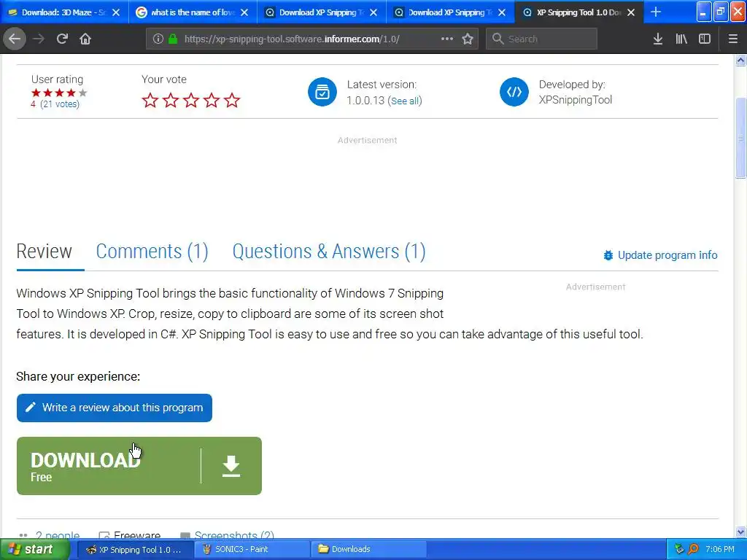747x560 pixels.
Task: Rate one star under Your vote
Action: 150,100
